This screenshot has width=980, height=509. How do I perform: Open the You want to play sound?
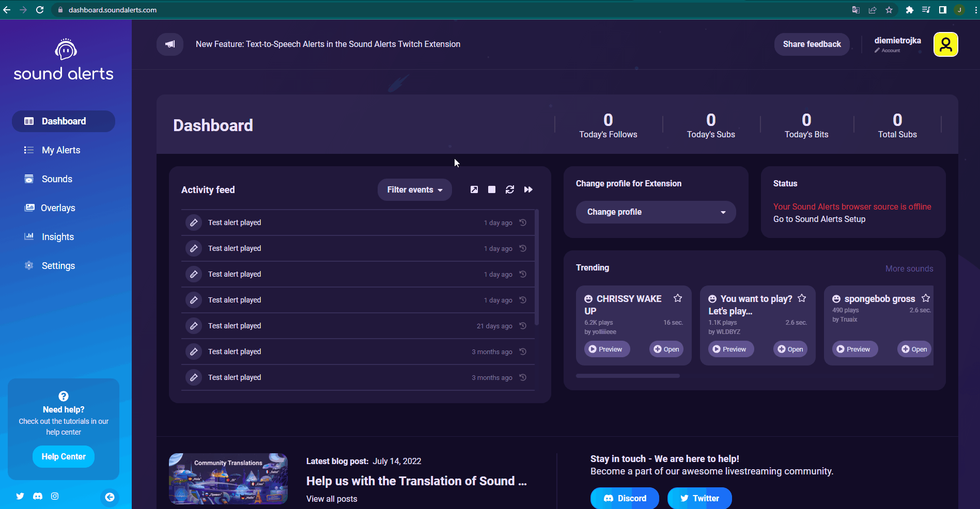[x=790, y=349]
